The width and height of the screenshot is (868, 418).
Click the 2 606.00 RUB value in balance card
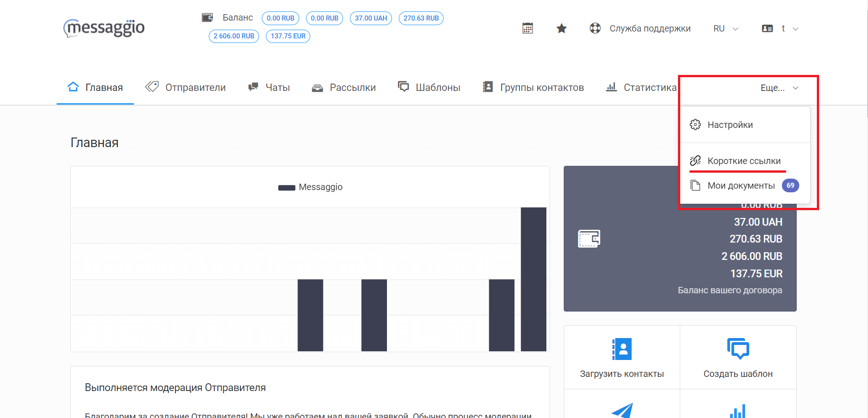[x=752, y=256]
